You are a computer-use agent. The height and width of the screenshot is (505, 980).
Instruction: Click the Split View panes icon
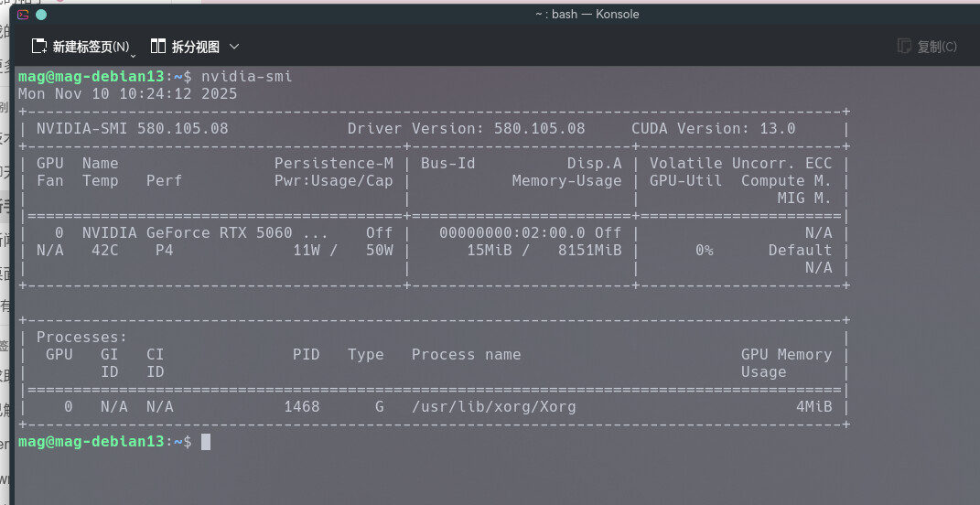(x=158, y=47)
